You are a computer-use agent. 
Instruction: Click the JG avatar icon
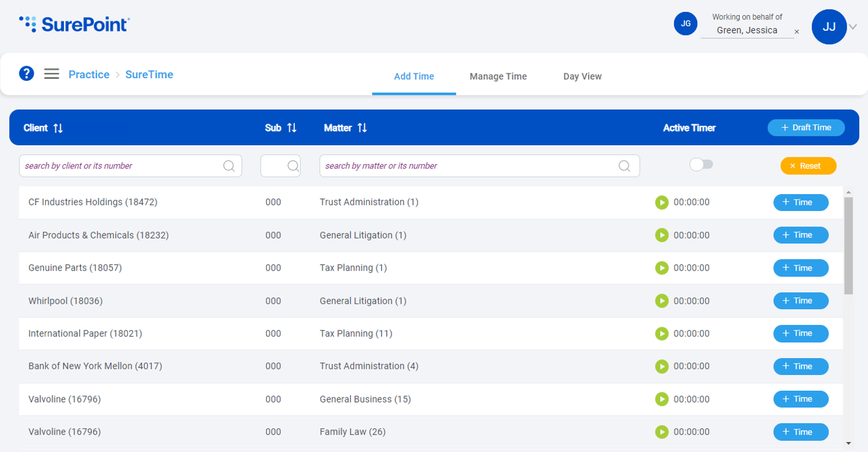tap(685, 24)
